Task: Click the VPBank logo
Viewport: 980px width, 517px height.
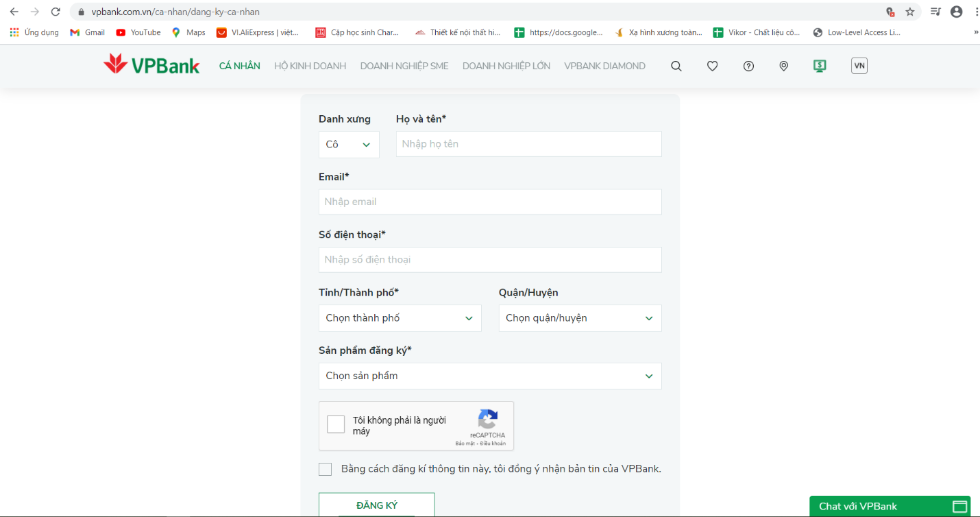Action: [151, 65]
